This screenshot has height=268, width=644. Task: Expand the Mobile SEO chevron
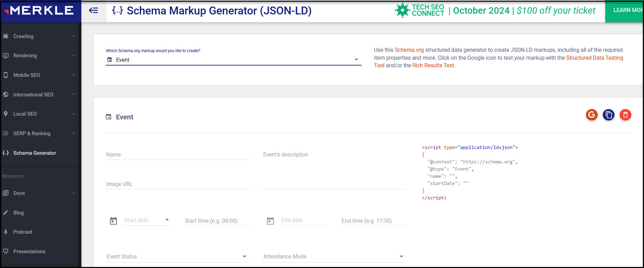(73, 75)
